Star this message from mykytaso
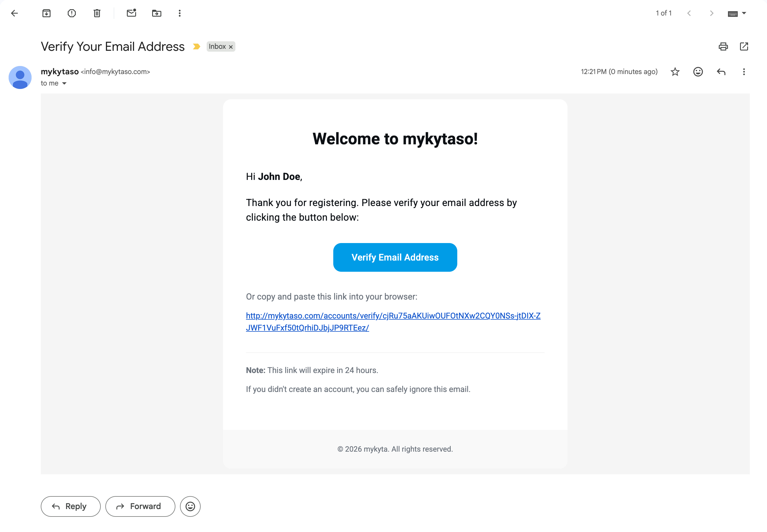Viewport: 767px width, 532px height. 675,72
